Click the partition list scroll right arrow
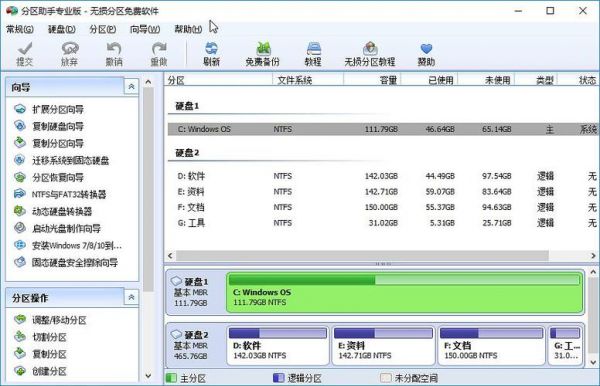Image resolution: width=600 pixels, height=386 pixels. coord(593,256)
